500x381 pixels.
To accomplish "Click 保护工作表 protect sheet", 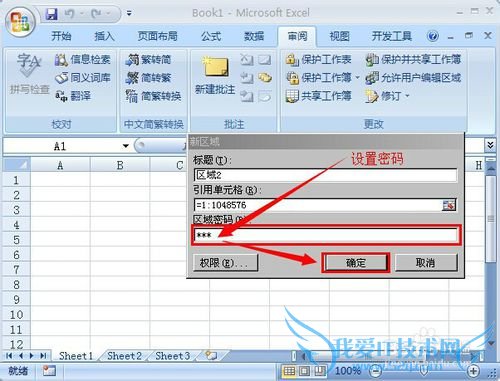I will click(x=318, y=60).
